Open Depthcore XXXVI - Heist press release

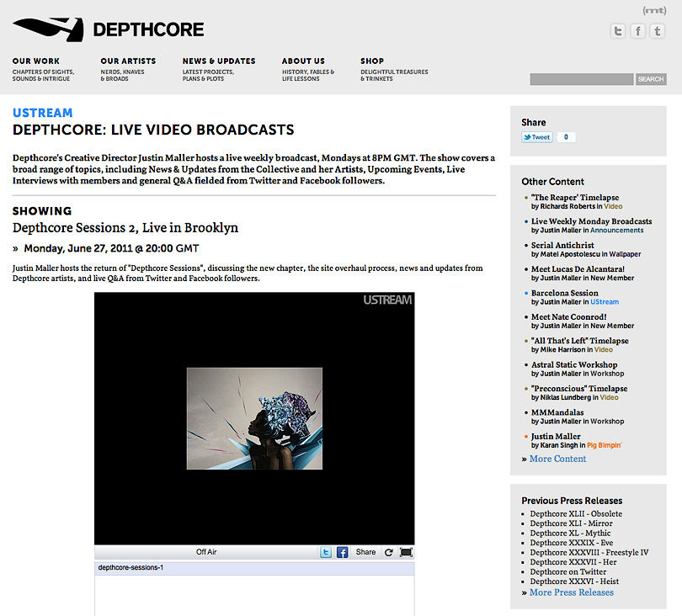click(574, 581)
